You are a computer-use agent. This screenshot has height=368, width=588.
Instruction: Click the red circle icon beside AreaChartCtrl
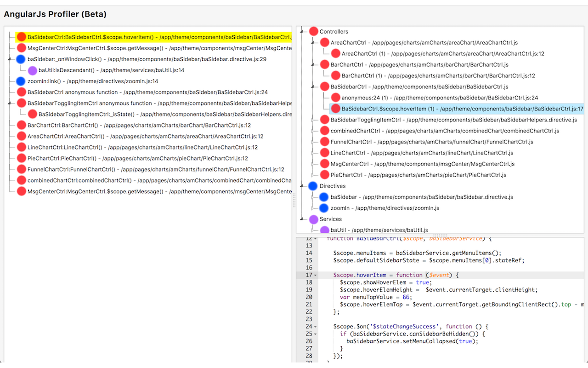click(324, 42)
